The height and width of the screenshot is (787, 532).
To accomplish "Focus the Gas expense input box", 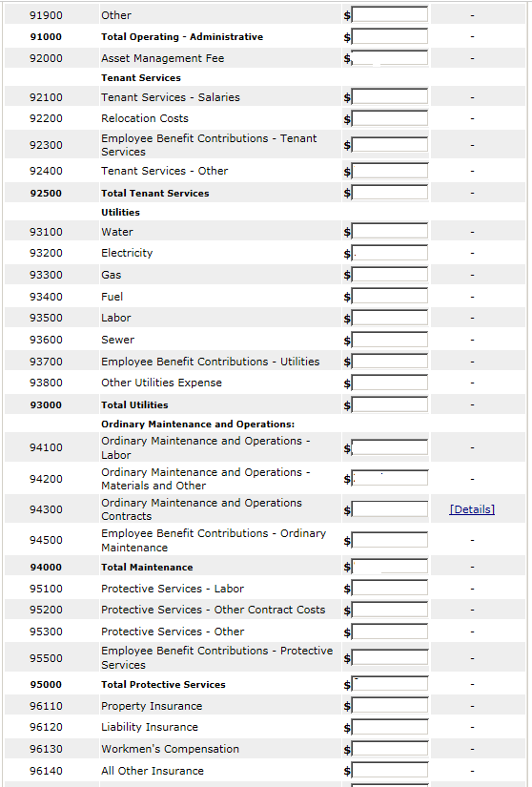I will tap(390, 275).
